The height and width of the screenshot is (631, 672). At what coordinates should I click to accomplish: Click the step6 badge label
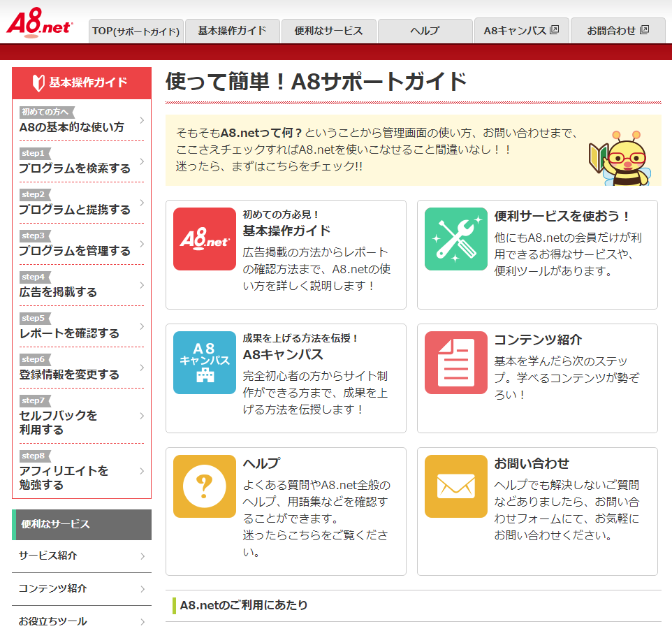pos(35,359)
